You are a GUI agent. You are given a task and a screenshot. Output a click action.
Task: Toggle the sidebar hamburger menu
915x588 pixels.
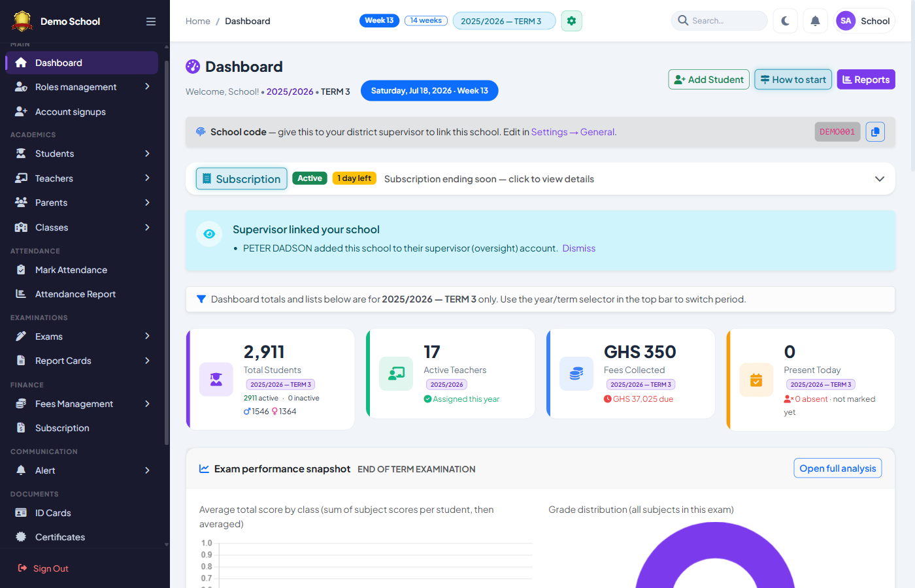click(151, 22)
